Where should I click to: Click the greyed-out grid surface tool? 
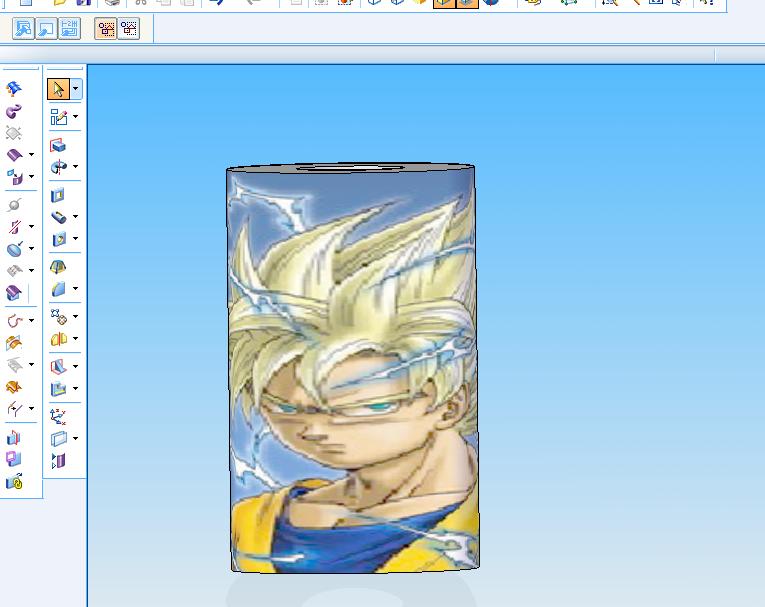14,270
